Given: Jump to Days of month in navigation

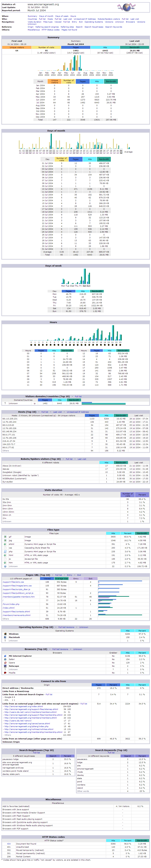Looking at the screenshot, I should click(46, 16).
